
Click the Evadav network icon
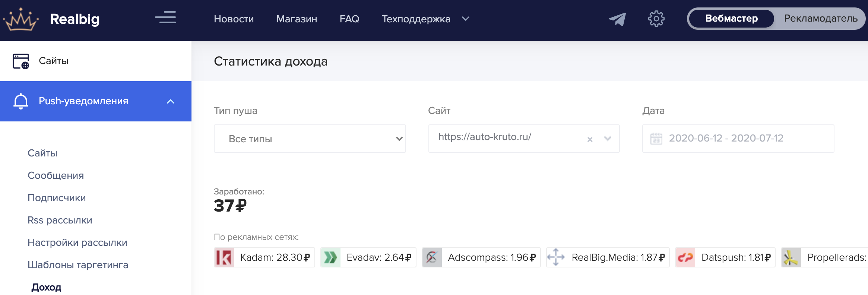point(330,257)
